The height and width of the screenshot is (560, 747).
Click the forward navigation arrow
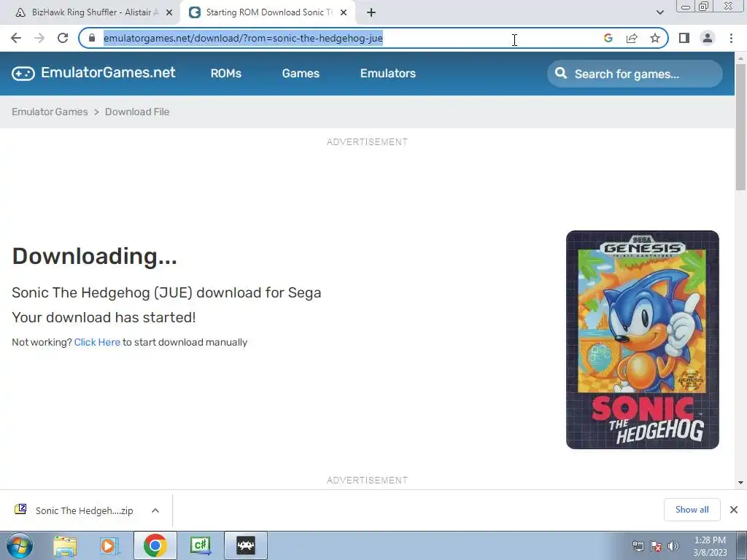39,38
